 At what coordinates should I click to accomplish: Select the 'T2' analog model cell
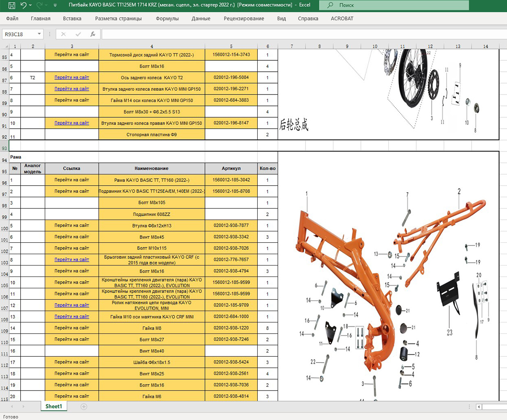pos(33,78)
